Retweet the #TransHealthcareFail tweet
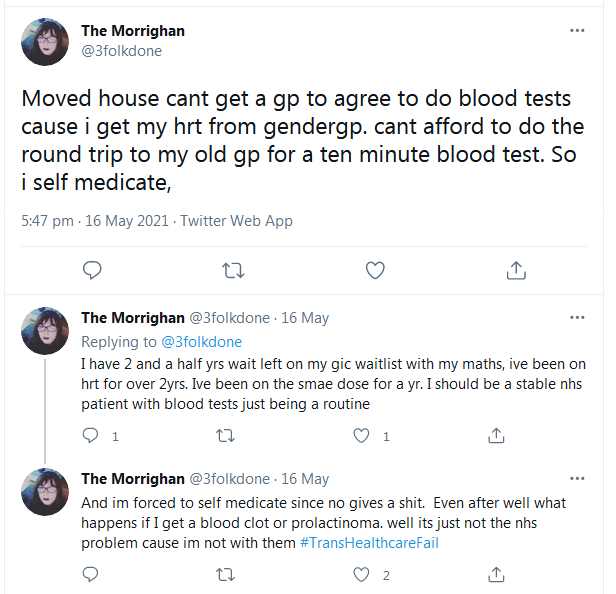 [x=226, y=575]
